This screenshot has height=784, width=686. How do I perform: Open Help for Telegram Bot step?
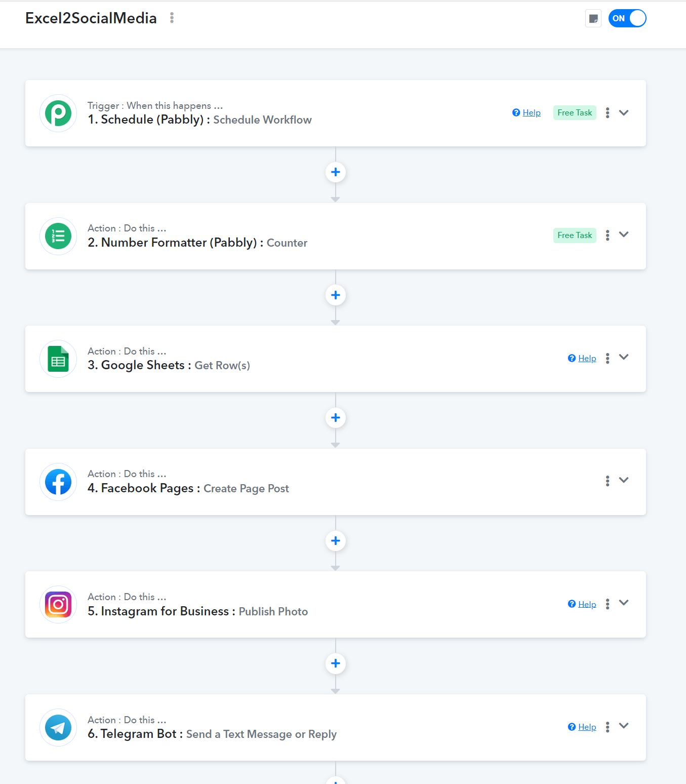point(582,727)
